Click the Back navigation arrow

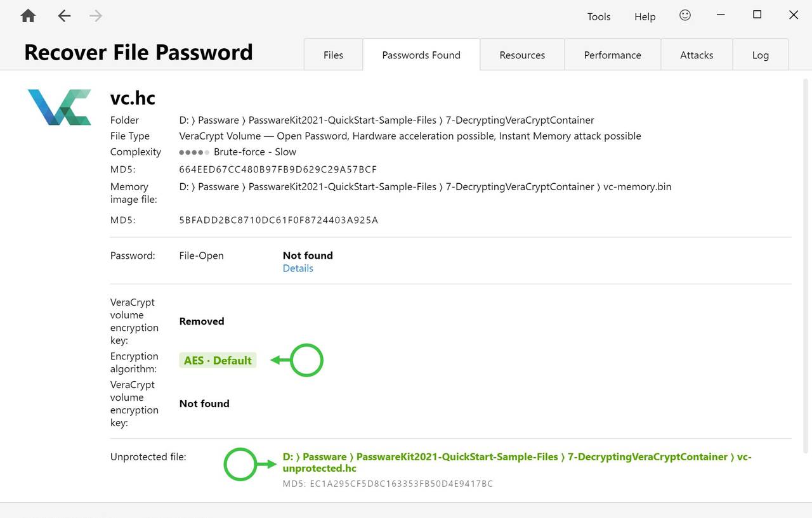coord(63,16)
